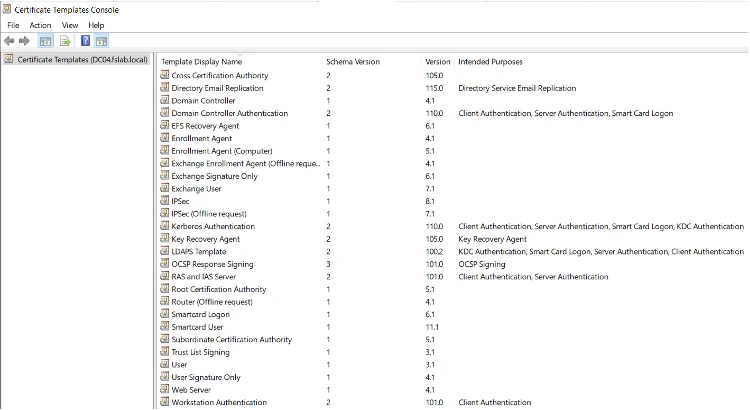Click version 8.1 in IPSec row

(x=430, y=201)
